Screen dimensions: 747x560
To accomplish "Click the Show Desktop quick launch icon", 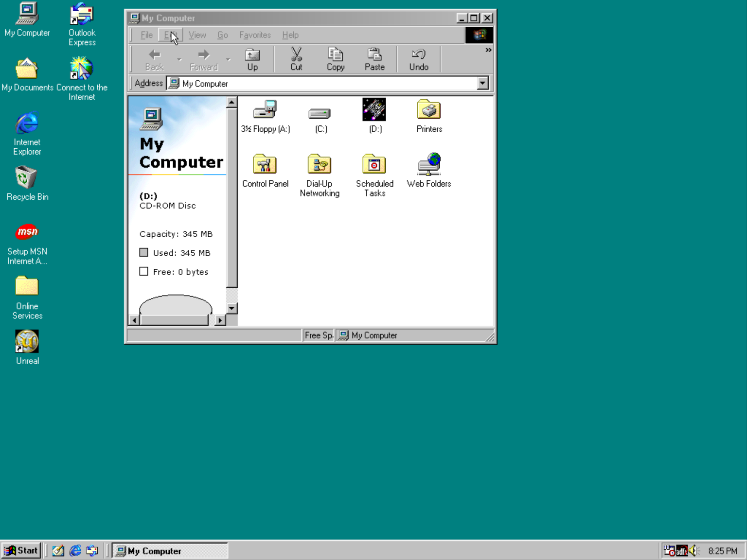I will 58,551.
